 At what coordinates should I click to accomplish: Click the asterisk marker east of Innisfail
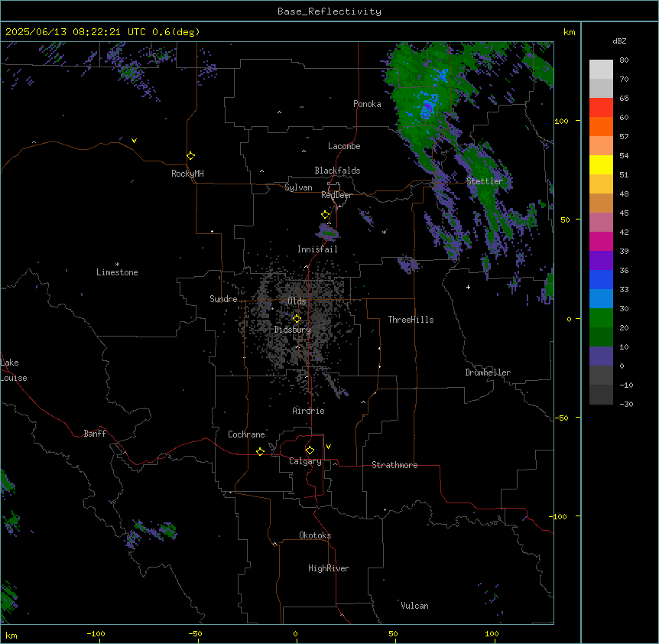click(384, 232)
